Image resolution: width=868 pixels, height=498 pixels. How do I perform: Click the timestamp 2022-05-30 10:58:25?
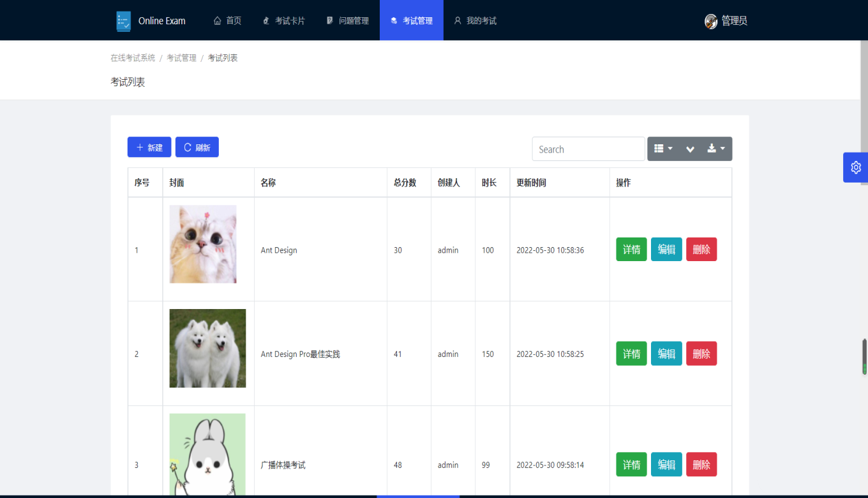coord(550,354)
